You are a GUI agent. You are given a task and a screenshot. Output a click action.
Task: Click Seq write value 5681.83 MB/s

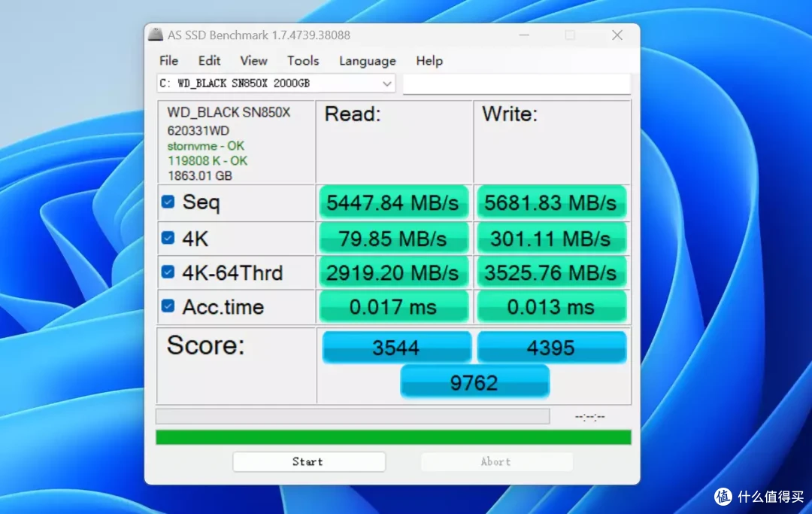click(x=551, y=202)
